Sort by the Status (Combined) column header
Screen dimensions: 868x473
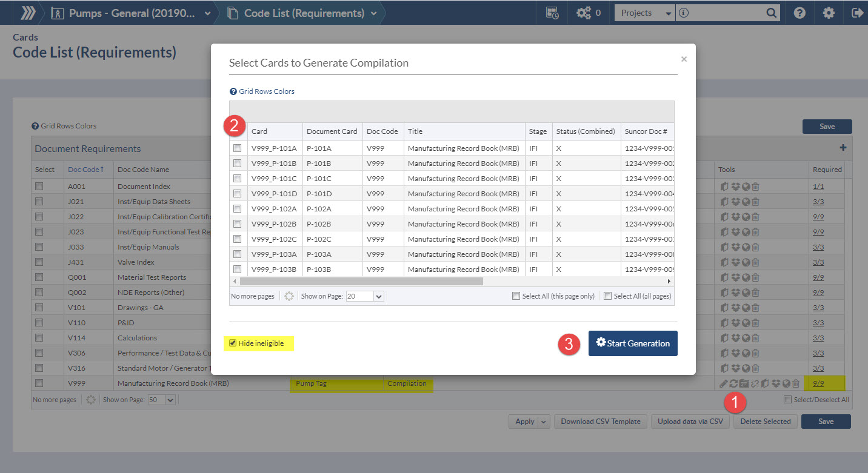pos(586,131)
